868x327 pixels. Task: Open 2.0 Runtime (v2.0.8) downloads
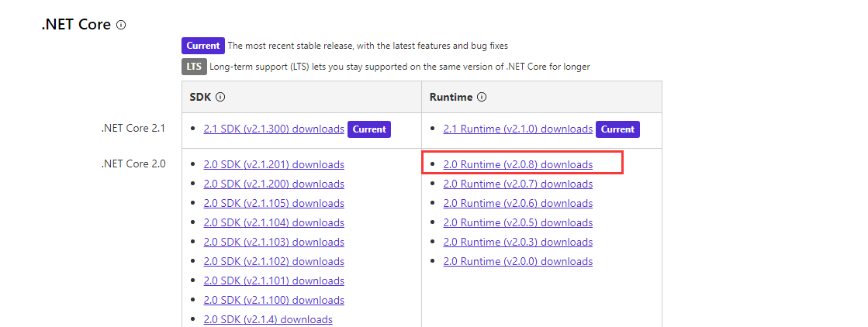click(517, 164)
